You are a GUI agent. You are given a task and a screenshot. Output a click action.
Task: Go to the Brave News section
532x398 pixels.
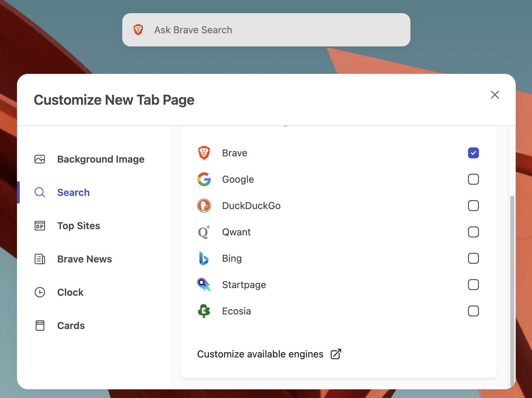pos(85,259)
